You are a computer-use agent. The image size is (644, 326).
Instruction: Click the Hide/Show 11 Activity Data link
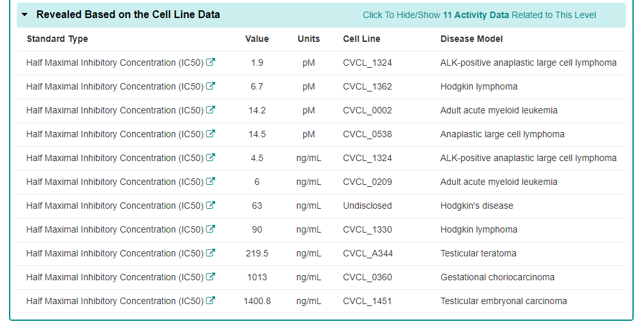479,15
